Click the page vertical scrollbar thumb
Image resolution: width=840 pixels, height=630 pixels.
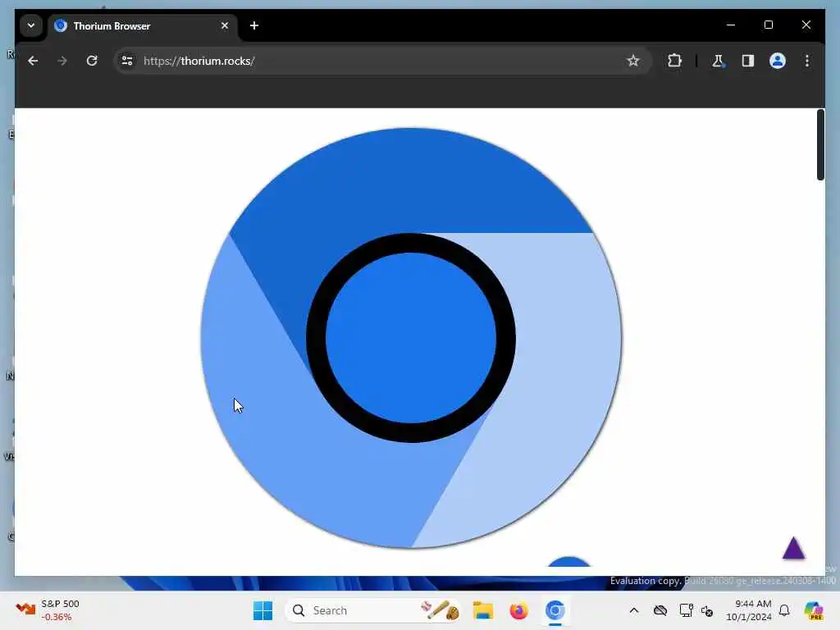(x=820, y=145)
